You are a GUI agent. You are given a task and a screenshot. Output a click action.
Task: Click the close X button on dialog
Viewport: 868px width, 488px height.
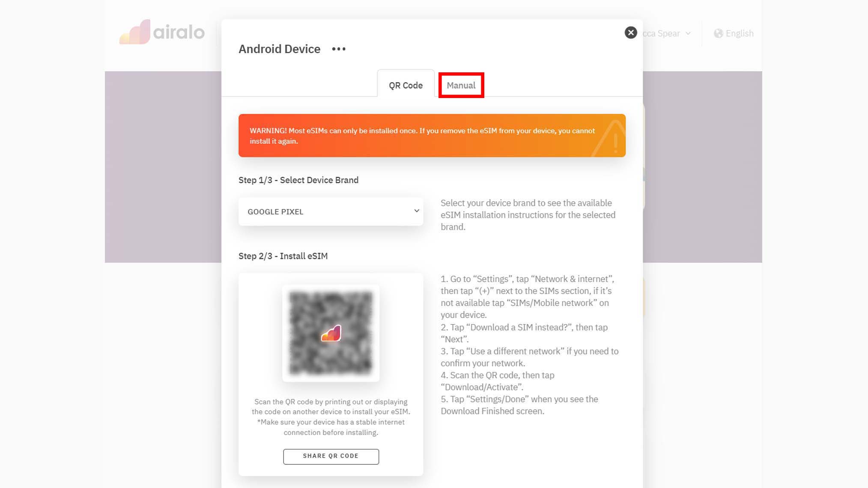click(x=631, y=32)
